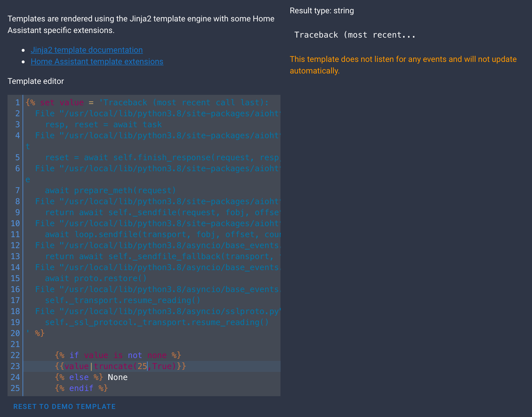Screen dimensions: 532x417
Task: Click the orange warning message text
Action: coord(403,64)
